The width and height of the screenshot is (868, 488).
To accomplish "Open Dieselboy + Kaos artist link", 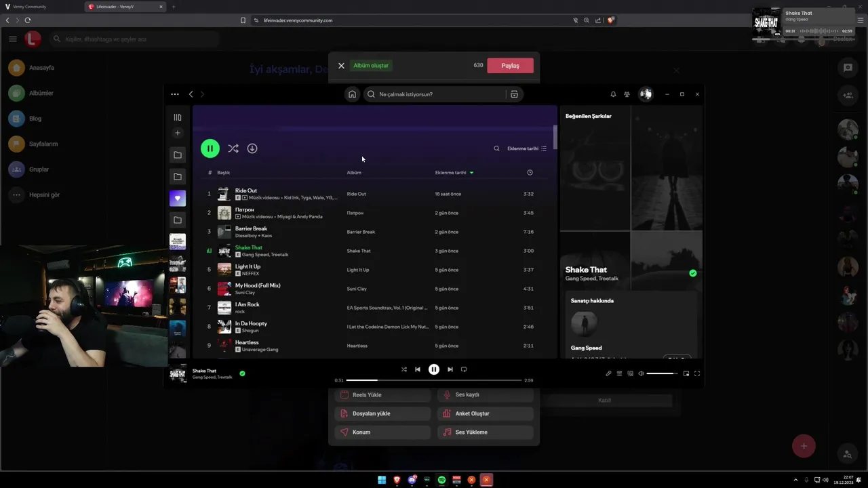I will coord(254,236).
